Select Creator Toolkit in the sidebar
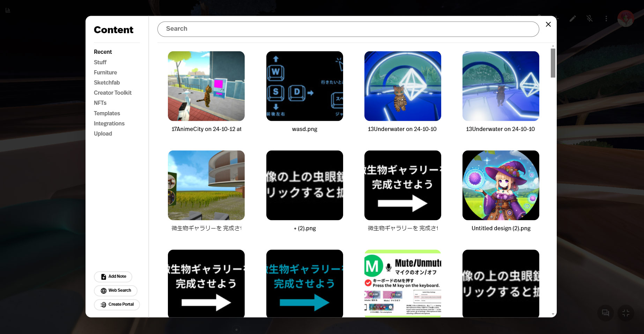The height and width of the screenshot is (334, 644). click(x=113, y=93)
